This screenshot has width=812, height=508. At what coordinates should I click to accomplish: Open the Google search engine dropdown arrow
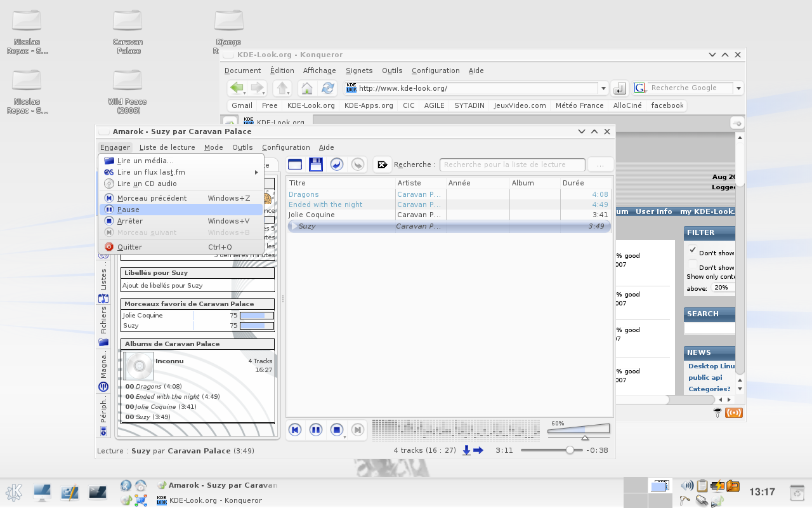738,88
